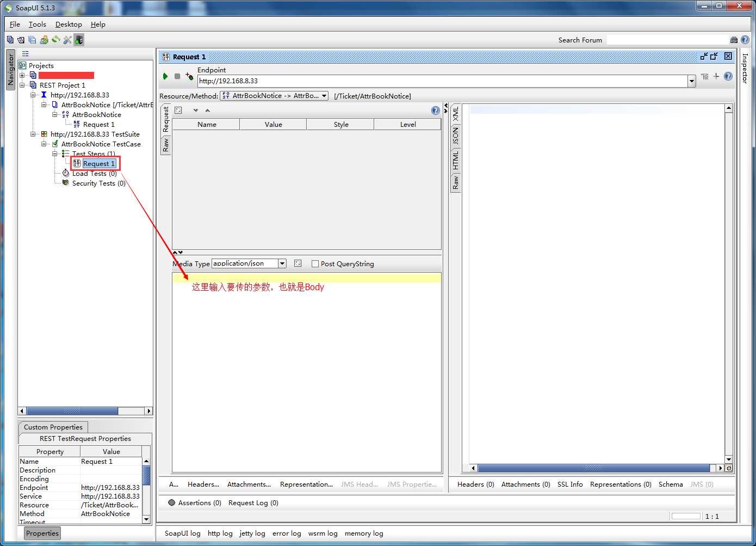Image resolution: width=756 pixels, height=546 pixels.
Task: Collapse the Test Steps (1) node
Action: tap(55, 154)
